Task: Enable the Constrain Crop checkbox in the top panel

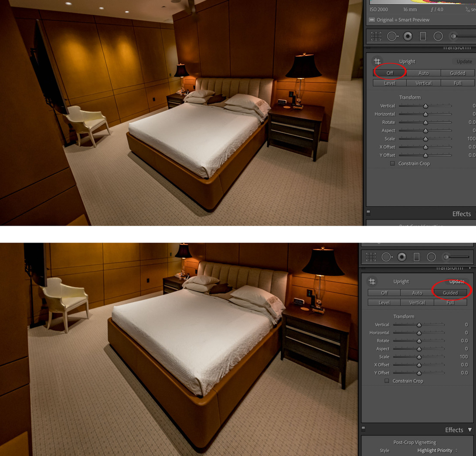Action: click(392, 164)
